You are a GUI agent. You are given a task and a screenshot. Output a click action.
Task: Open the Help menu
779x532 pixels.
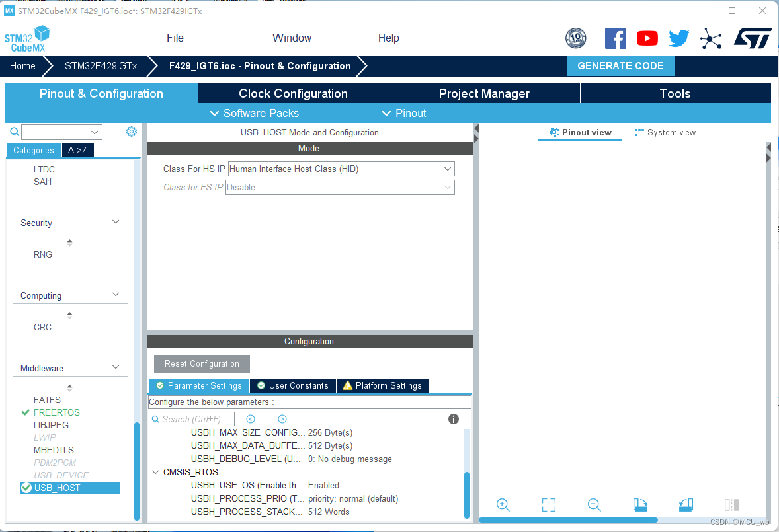pos(388,38)
